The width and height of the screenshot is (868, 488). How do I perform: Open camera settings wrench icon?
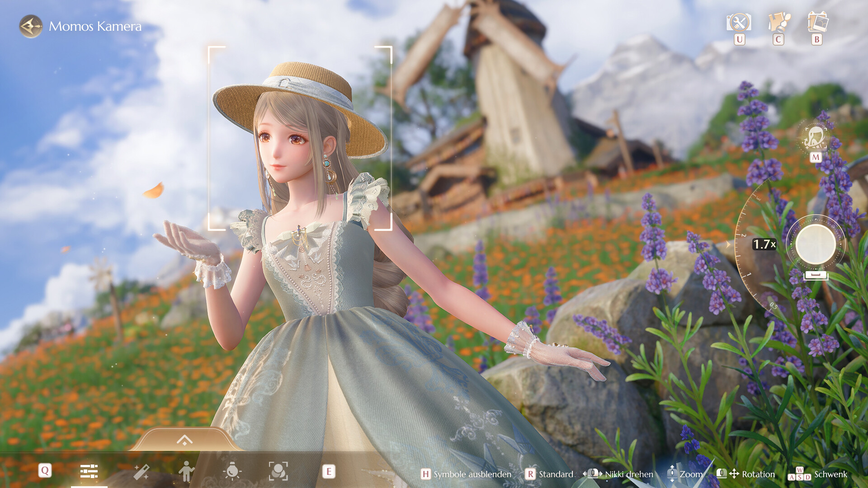pos(739,23)
